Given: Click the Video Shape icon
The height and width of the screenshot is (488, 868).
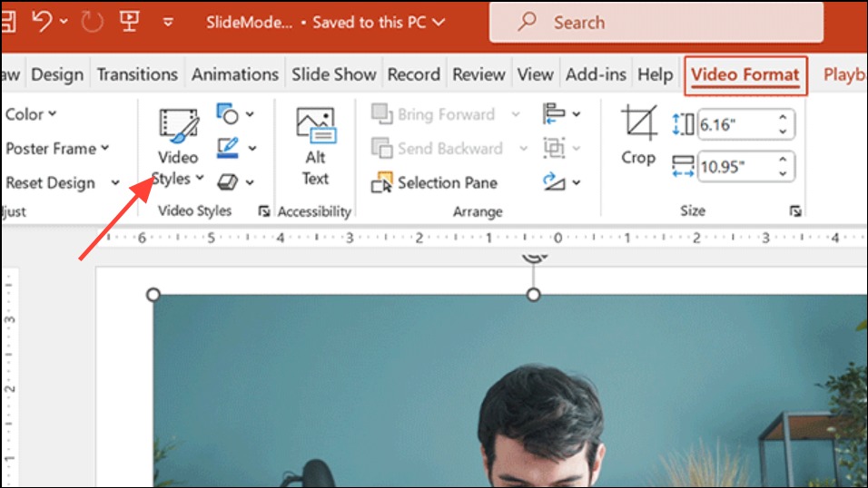Looking at the screenshot, I should [227, 113].
